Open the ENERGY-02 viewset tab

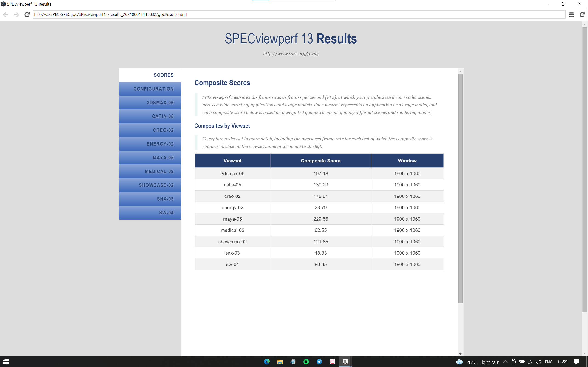(150, 144)
